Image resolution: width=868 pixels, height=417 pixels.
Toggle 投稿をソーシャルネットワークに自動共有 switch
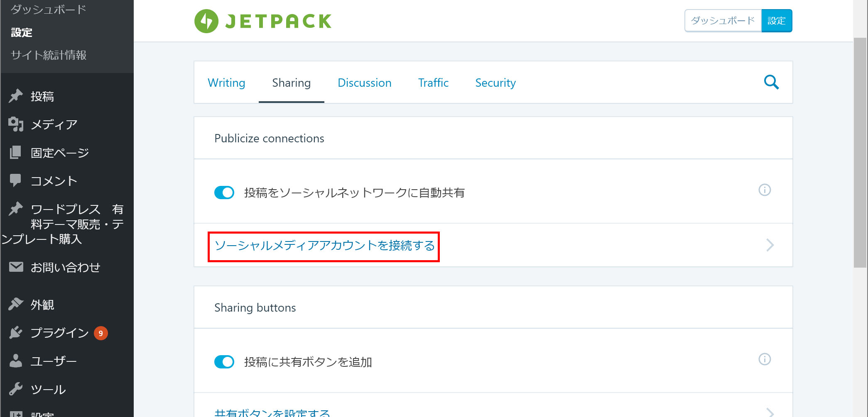(224, 193)
